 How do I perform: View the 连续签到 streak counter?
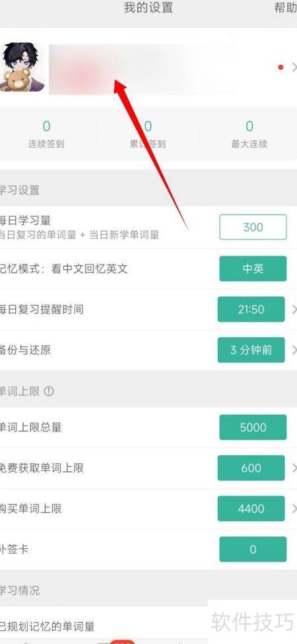click(46, 134)
